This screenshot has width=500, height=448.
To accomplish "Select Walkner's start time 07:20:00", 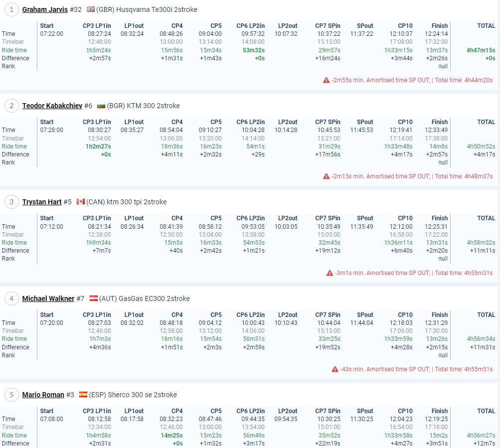I will [52, 323].
